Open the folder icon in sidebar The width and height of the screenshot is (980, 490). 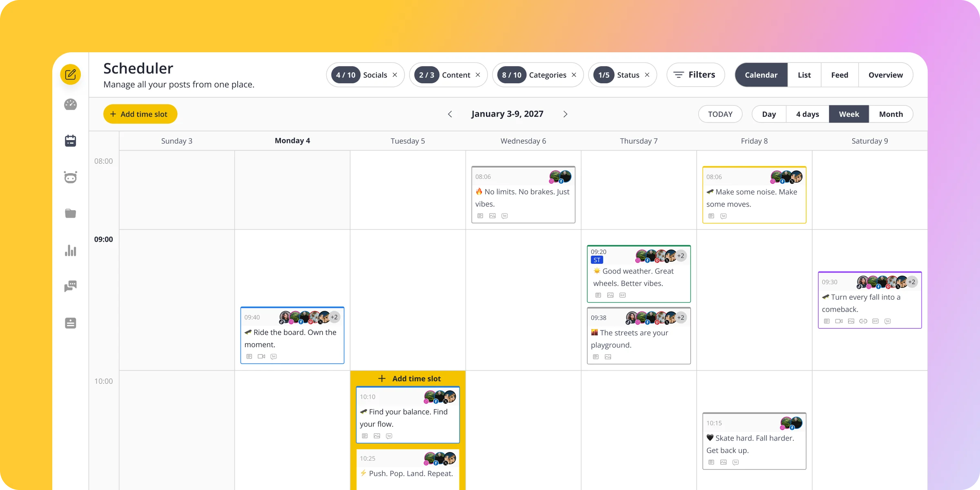tap(70, 213)
